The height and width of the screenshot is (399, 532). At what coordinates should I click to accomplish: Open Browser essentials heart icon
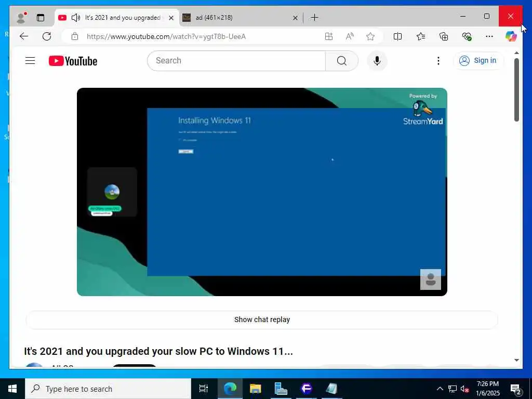click(x=467, y=36)
